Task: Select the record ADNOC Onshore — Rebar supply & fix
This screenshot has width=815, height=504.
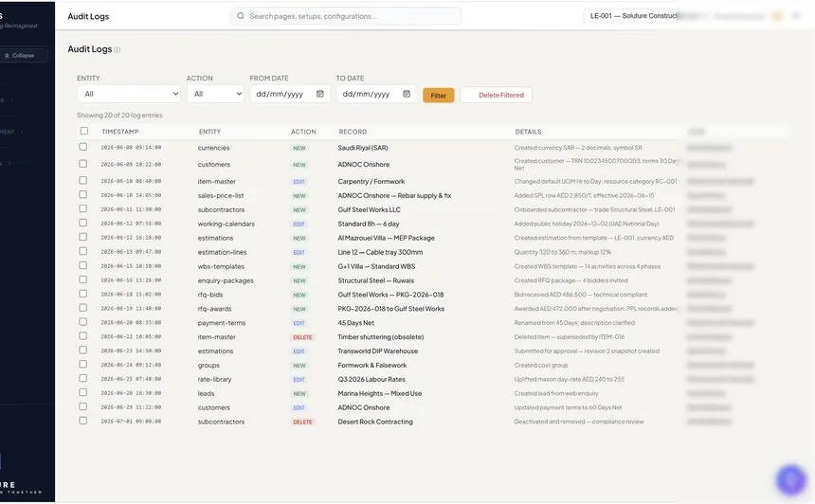Action: coord(394,196)
